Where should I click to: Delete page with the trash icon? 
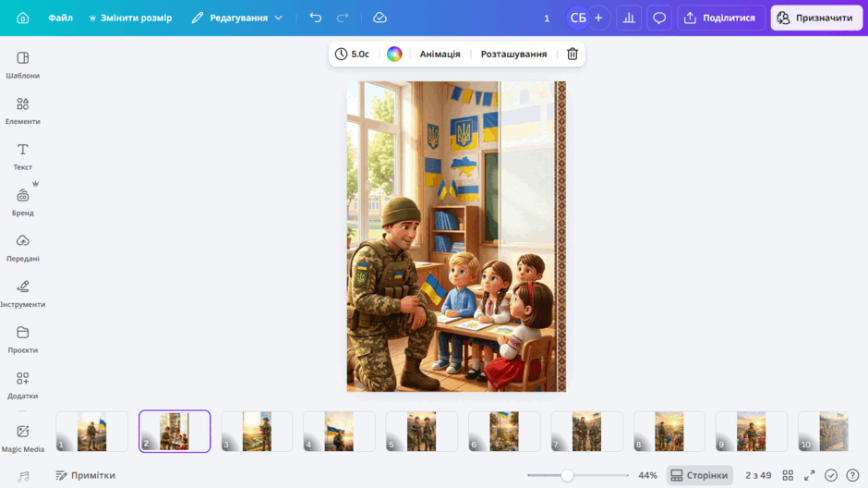click(x=573, y=54)
